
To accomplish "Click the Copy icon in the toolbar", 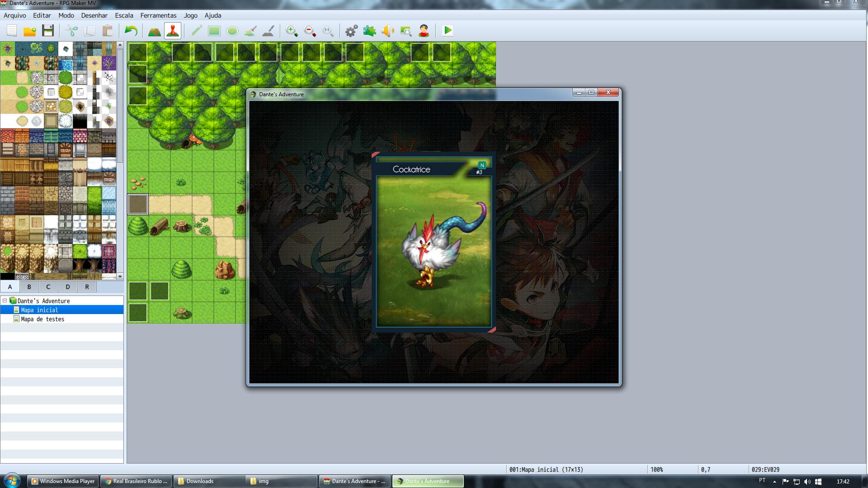I will point(90,31).
